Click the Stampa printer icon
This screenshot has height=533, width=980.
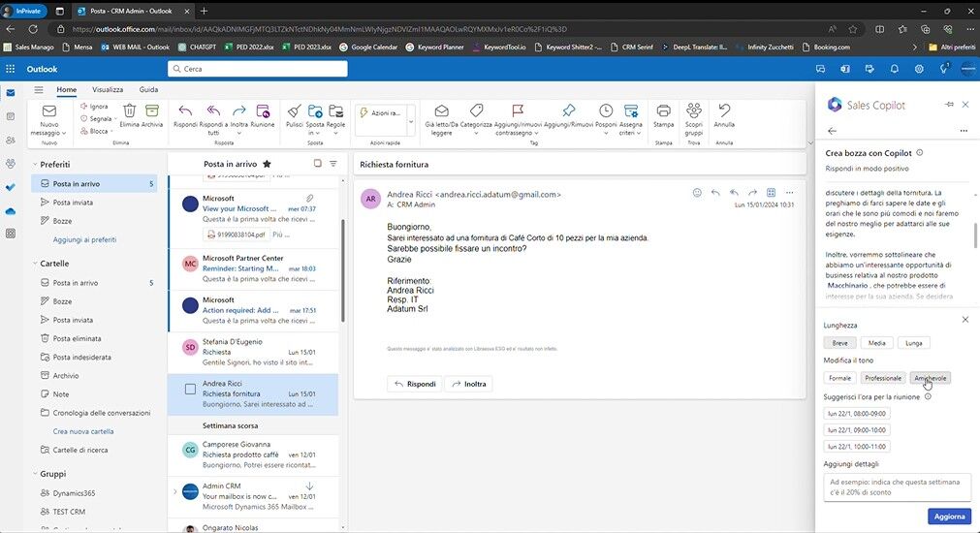click(663, 110)
